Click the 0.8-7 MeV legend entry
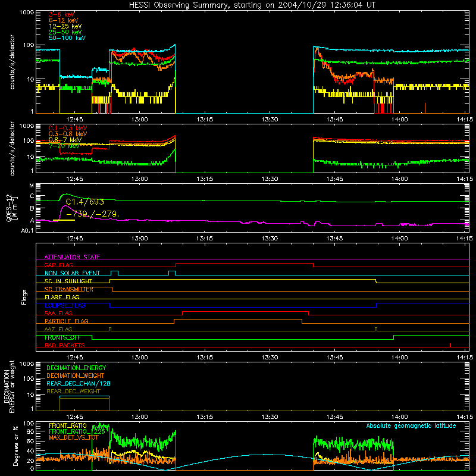The image size is (476, 476). point(65,140)
